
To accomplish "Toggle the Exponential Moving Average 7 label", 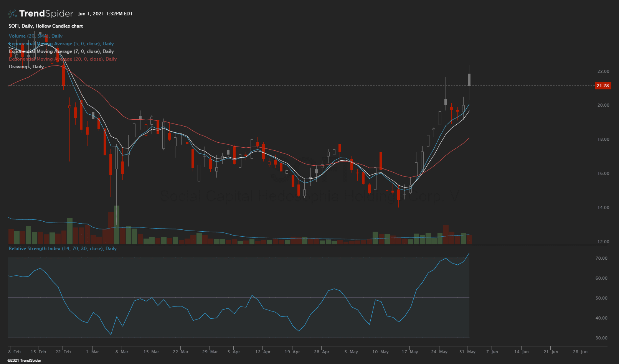I will [x=61, y=51].
